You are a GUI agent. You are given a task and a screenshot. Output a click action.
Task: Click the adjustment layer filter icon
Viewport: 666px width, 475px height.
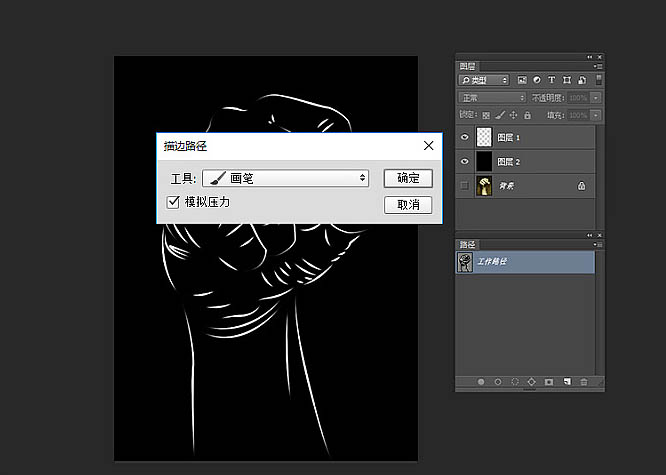coord(536,79)
